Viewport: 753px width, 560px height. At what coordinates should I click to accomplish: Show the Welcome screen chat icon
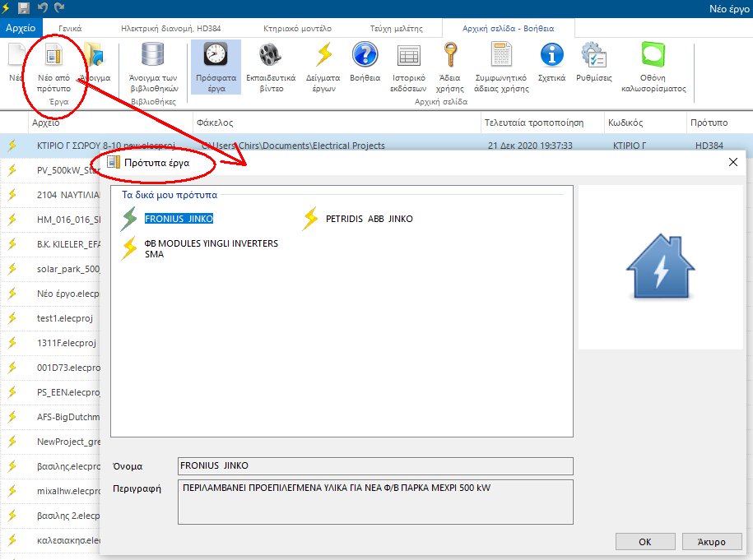tap(653, 56)
